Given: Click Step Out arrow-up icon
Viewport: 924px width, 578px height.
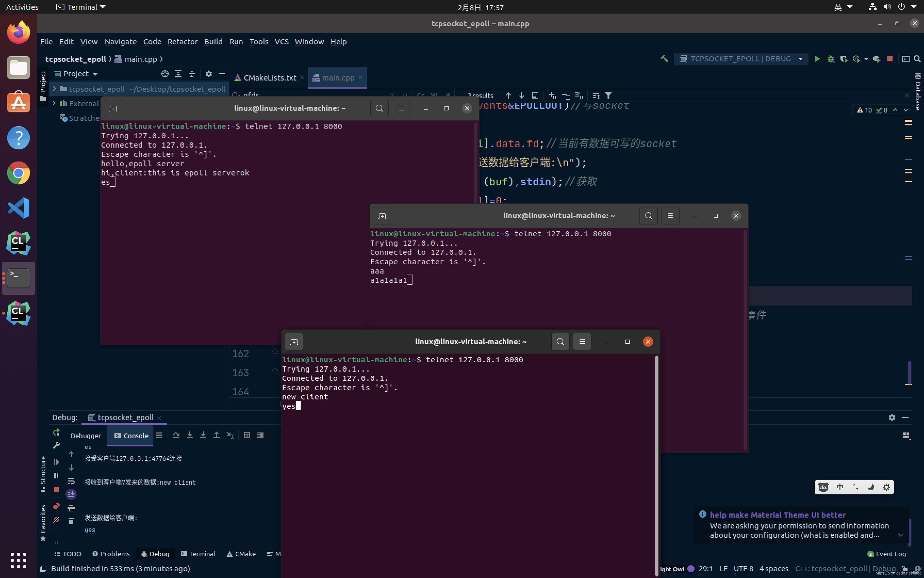Looking at the screenshot, I should tap(217, 435).
